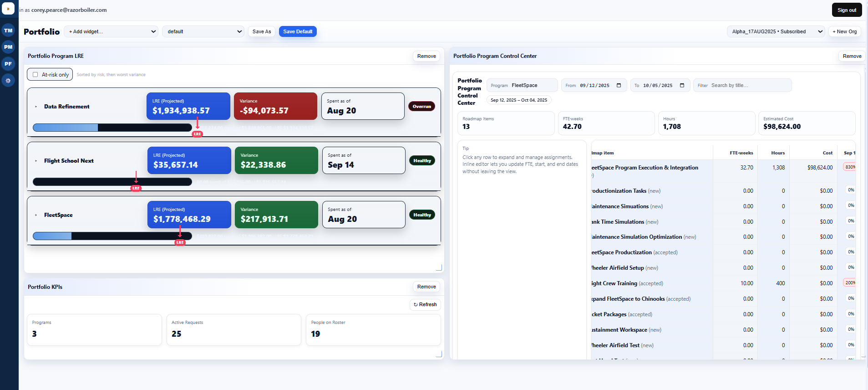Viewport: 868px width, 390px height.
Task: Expand the sidebar with the chevron icon
Action: (x=8, y=9)
